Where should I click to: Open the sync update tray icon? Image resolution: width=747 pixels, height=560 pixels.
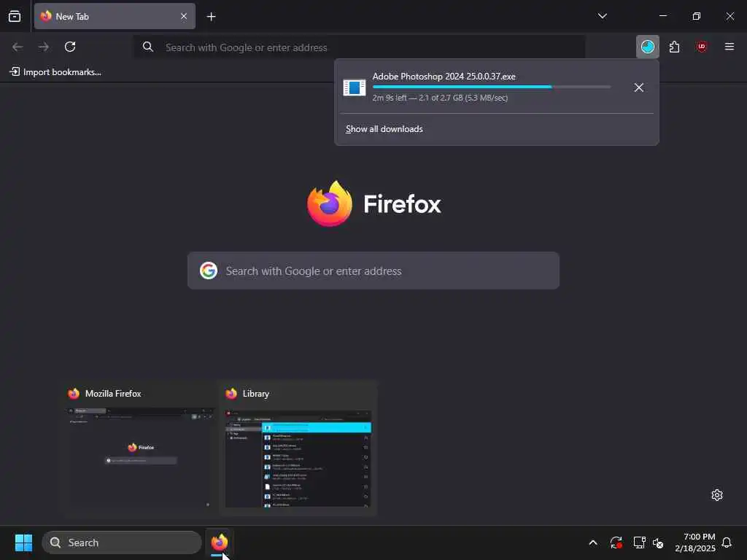[616, 542]
